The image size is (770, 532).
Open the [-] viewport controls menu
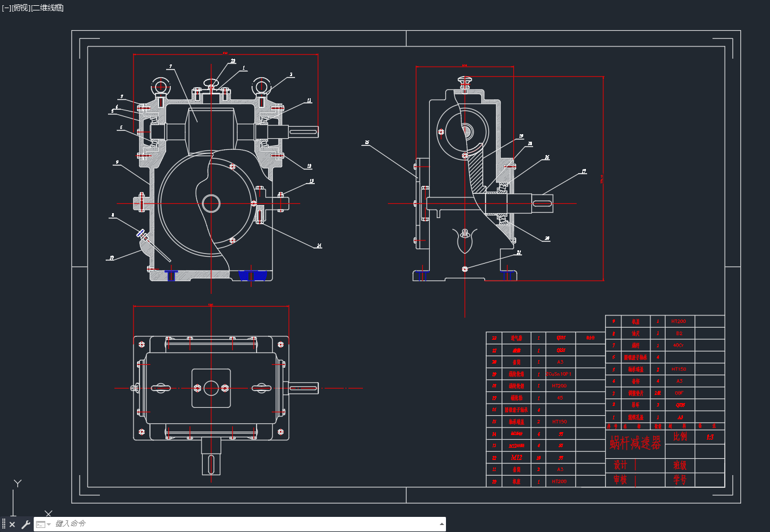pyautogui.click(x=6, y=8)
